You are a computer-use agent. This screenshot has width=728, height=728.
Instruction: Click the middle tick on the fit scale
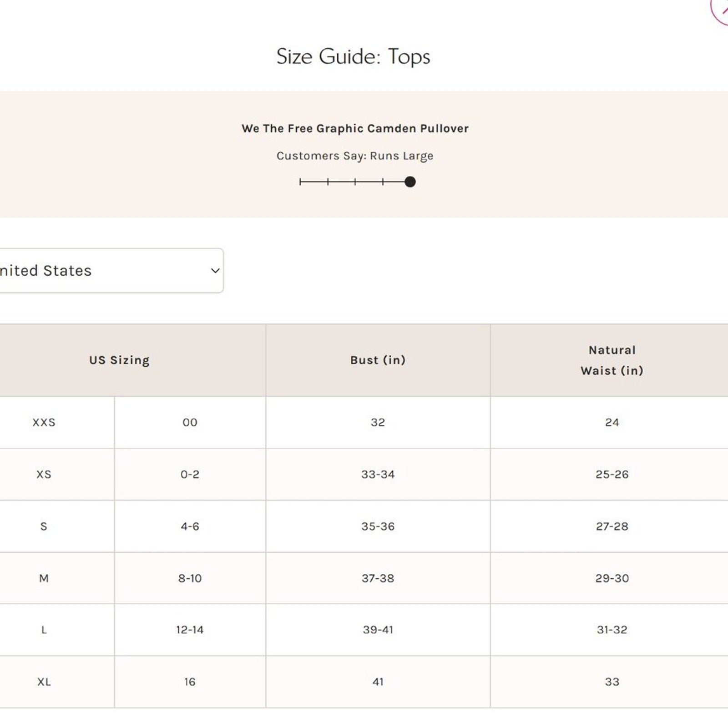[x=355, y=182]
